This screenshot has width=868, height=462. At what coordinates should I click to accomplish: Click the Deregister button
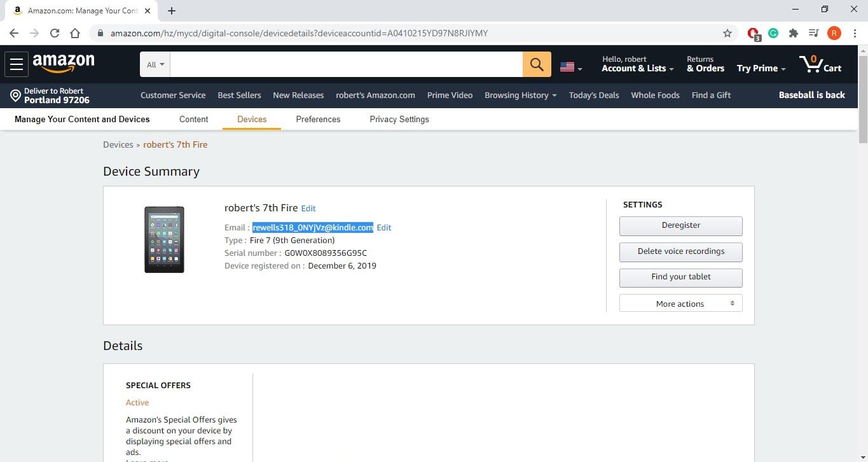click(680, 225)
